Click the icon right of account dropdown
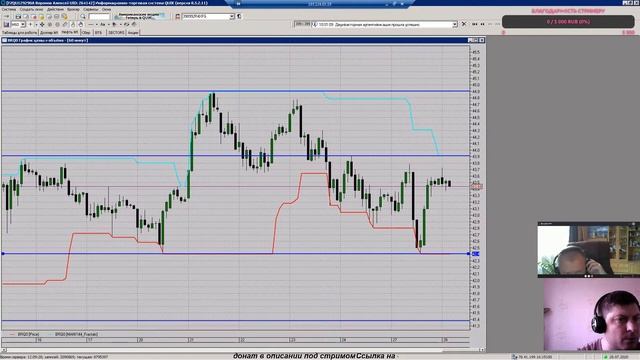This screenshot has width=640, height=360. click(239, 16)
